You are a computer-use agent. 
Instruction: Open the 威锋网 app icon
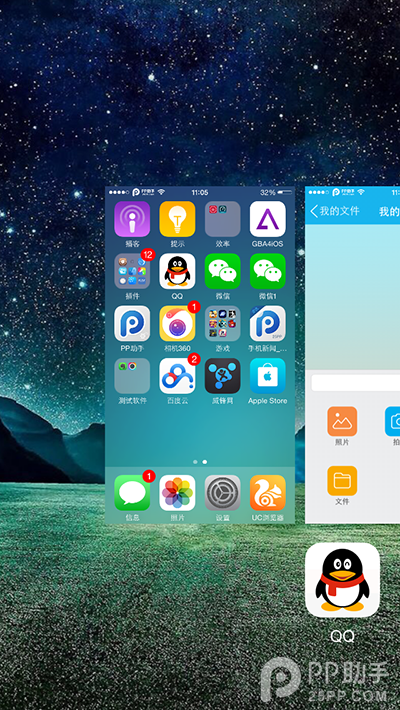click(x=222, y=376)
